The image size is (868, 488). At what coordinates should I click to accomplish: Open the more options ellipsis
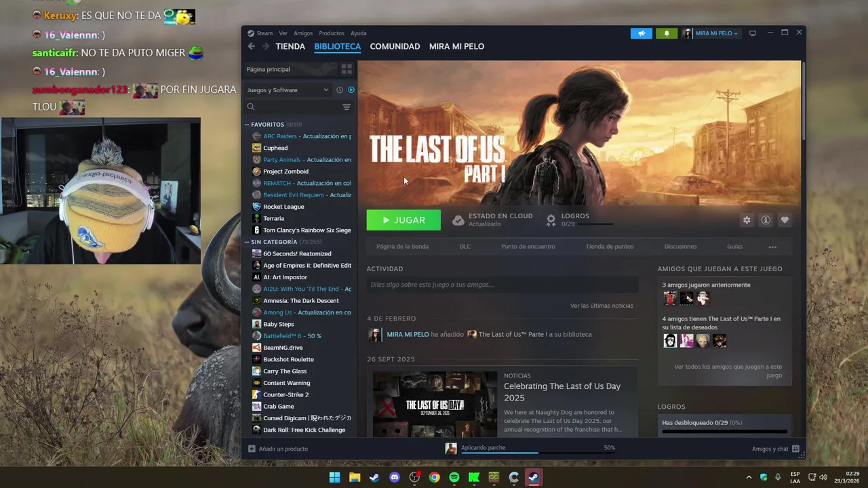point(772,247)
